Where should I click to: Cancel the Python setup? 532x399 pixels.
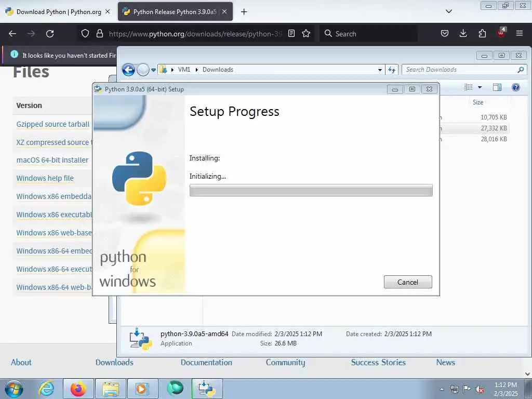pyautogui.click(x=408, y=282)
